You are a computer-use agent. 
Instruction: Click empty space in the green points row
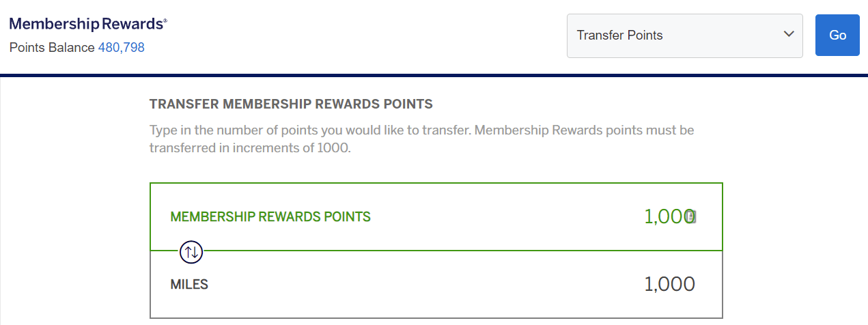point(505,217)
